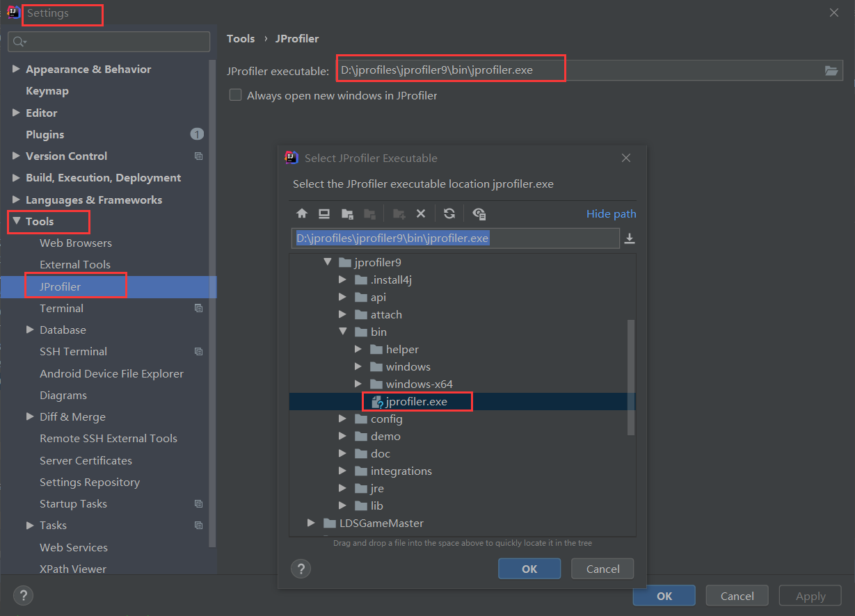Collapse the bin folder in file tree
The height and width of the screenshot is (616, 855).
tap(342, 332)
